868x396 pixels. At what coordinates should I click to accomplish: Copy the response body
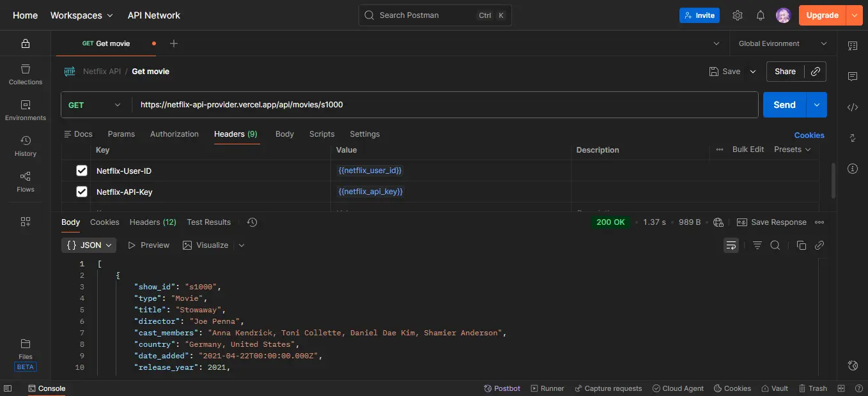(802, 245)
